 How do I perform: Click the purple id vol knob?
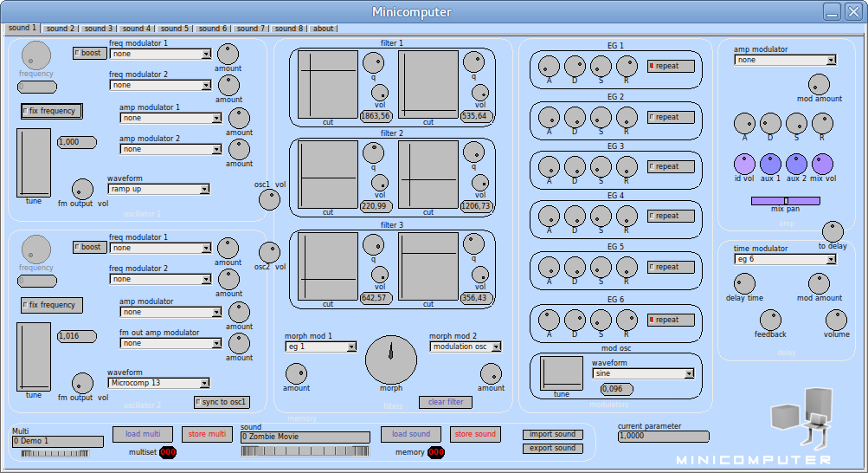coord(744,165)
